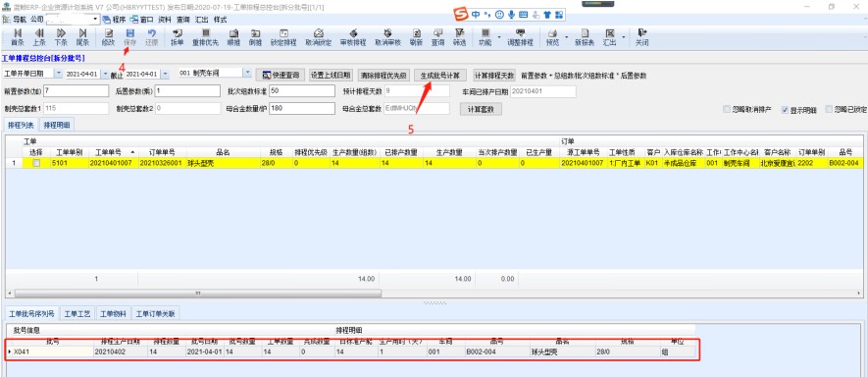Go to the next record (下条)
868x377 pixels.
[61, 37]
